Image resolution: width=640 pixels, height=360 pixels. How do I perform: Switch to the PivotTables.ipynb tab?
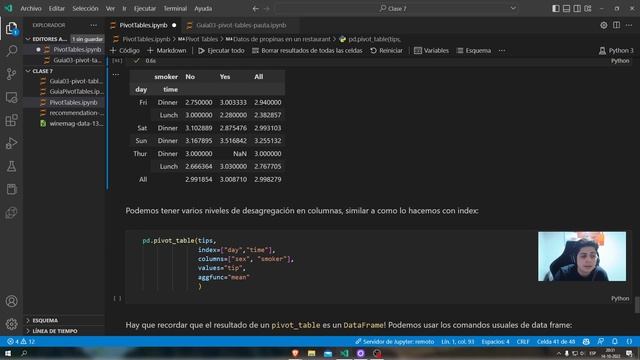tap(143, 25)
